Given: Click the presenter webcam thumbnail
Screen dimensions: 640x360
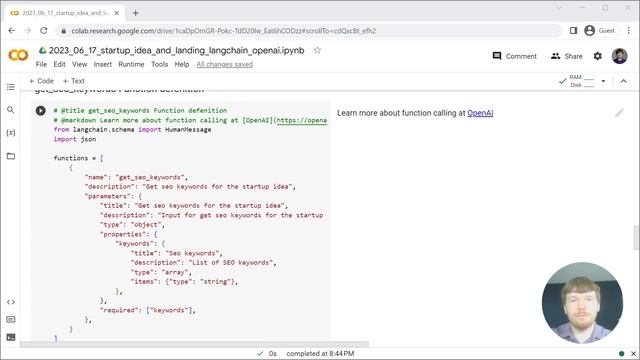Looking at the screenshot, I should click(x=582, y=302).
